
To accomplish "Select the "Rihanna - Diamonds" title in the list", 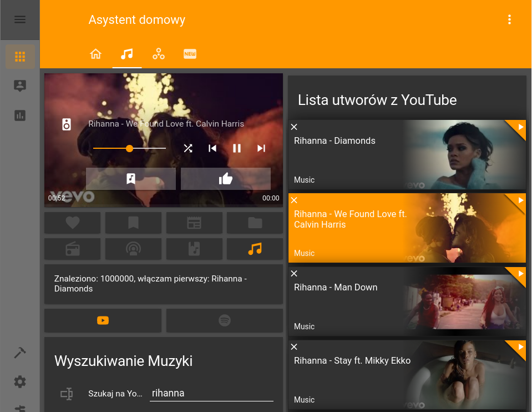I will tap(335, 140).
